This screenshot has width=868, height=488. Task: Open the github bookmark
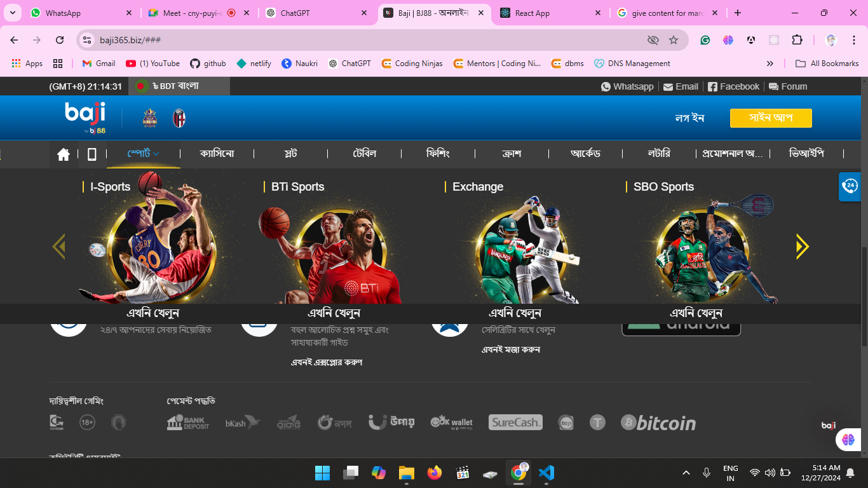(x=208, y=64)
